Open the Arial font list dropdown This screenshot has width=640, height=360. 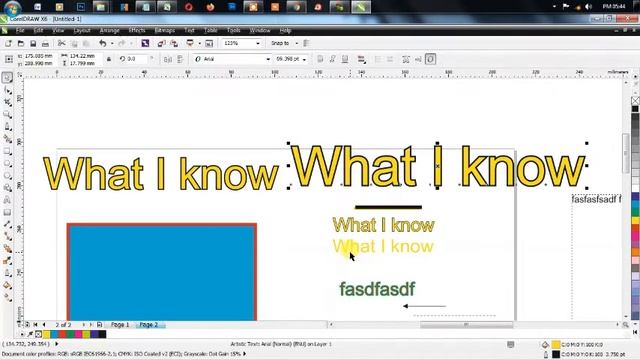click(268, 60)
